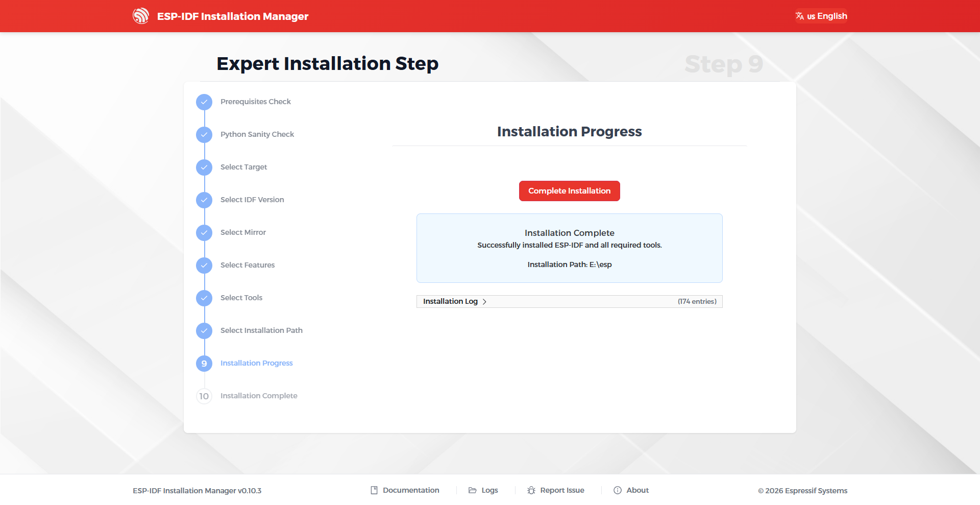
Task: Expand the Installation Log section
Action: click(x=570, y=301)
